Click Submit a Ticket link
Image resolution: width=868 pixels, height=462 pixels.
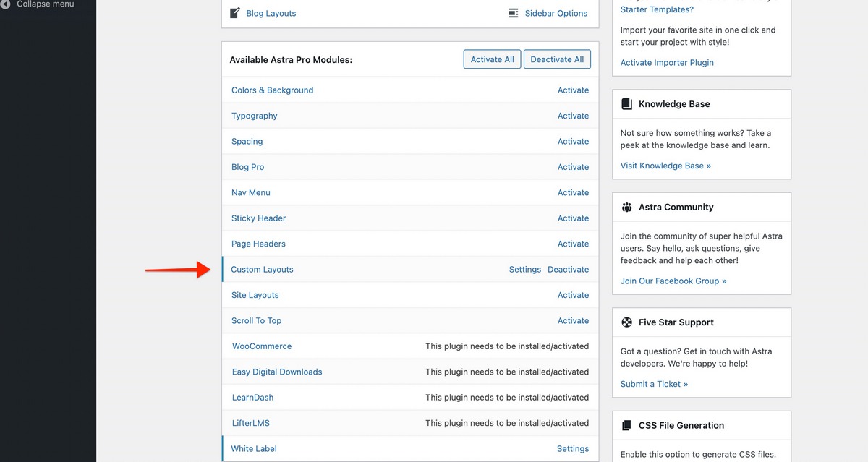pyautogui.click(x=654, y=385)
